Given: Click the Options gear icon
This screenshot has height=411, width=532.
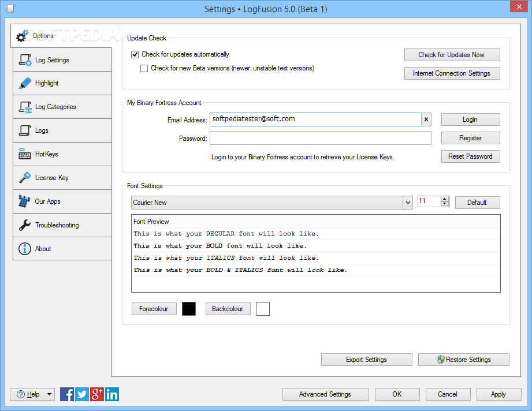Looking at the screenshot, I should click(23, 36).
